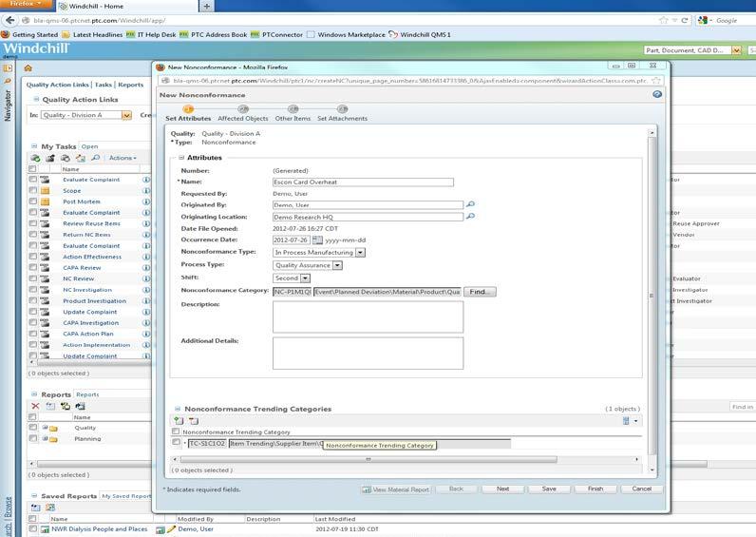The height and width of the screenshot is (537, 756).
Task: Go to the Set Attachments step
Action: 342,114
